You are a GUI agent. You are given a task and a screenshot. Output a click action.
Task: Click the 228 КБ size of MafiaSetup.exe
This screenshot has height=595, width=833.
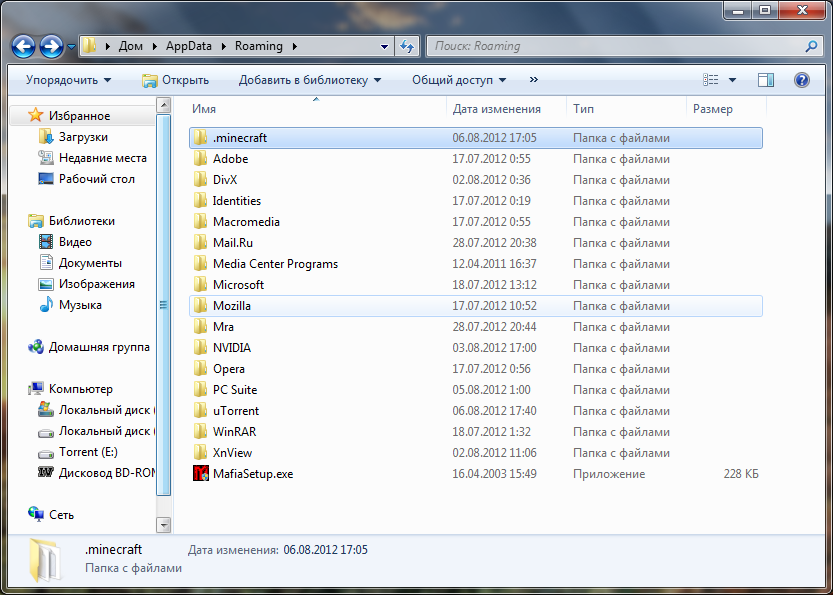pyautogui.click(x=741, y=473)
